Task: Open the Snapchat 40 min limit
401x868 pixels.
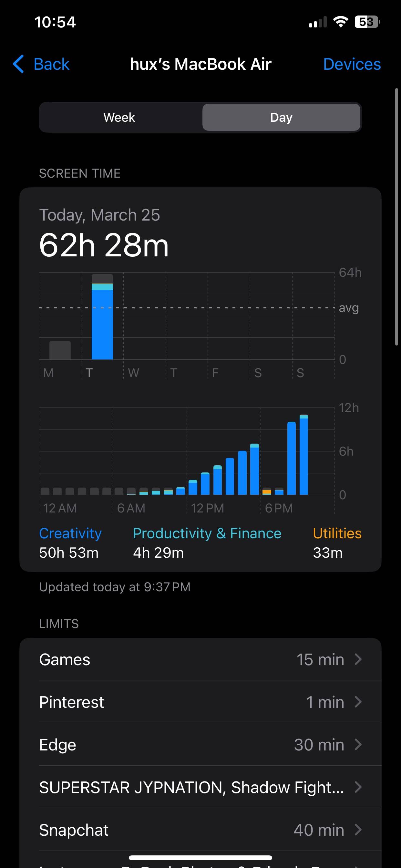Action: click(x=200, y=830)
